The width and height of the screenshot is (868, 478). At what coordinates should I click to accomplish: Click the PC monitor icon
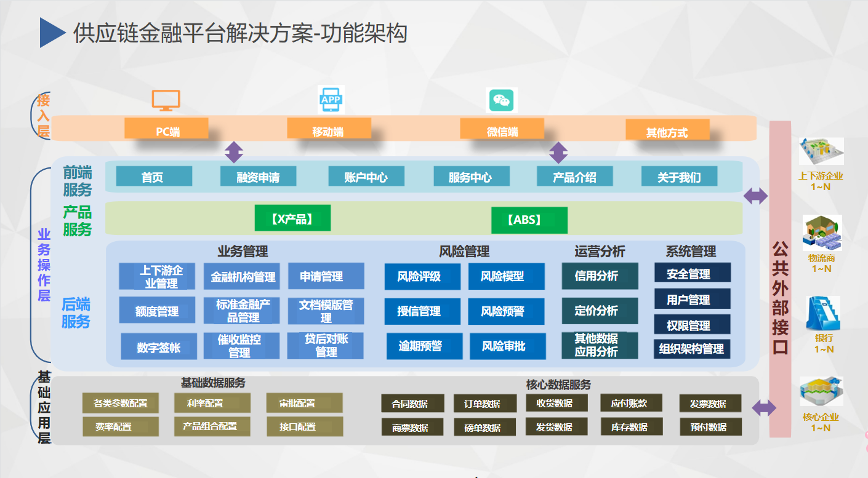click(x=166, y=101)
